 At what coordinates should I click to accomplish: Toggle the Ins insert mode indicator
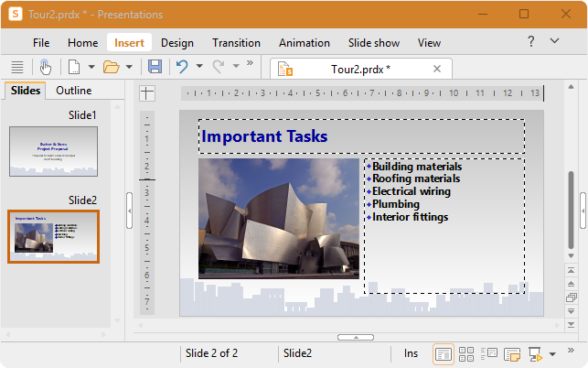click(411, 353)
